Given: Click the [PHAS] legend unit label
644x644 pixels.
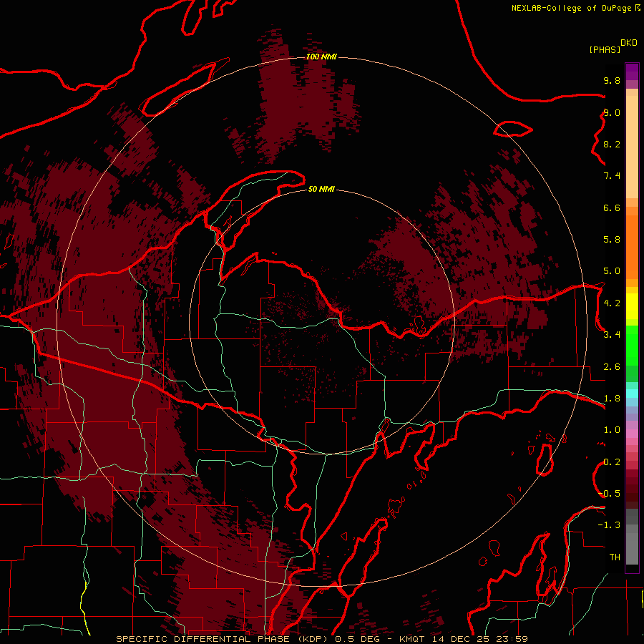Looking at the screenshot, I should [605, 49].
